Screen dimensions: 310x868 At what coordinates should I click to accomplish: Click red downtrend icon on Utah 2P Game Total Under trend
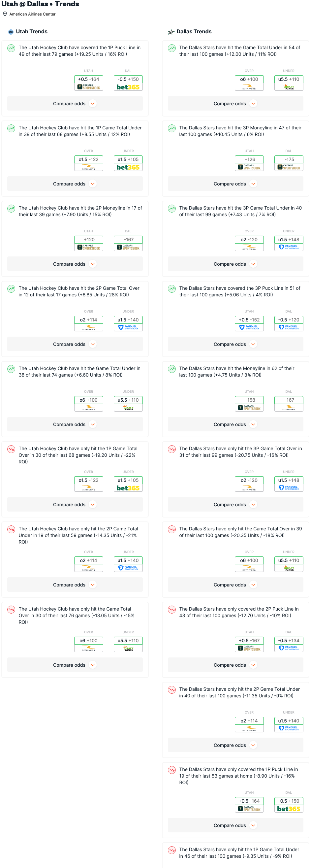[11, 529]
